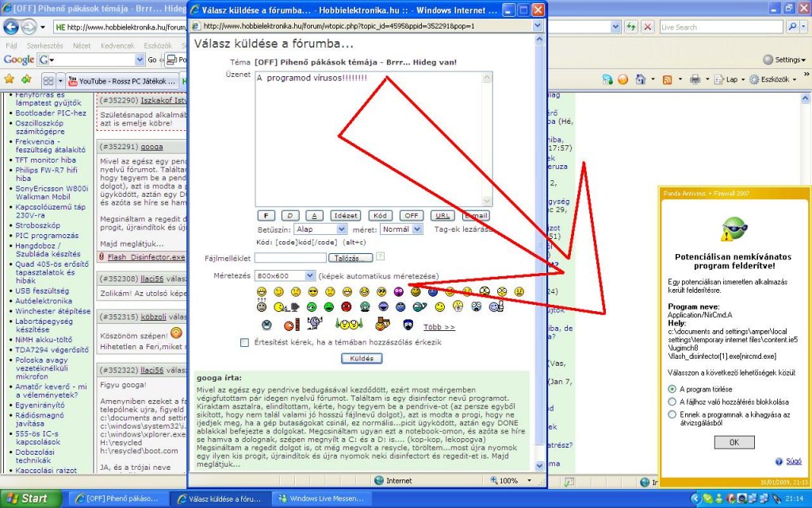Open Quick Tabs grid icon
Screen dimensions: 812x508
tap(48, 81)
